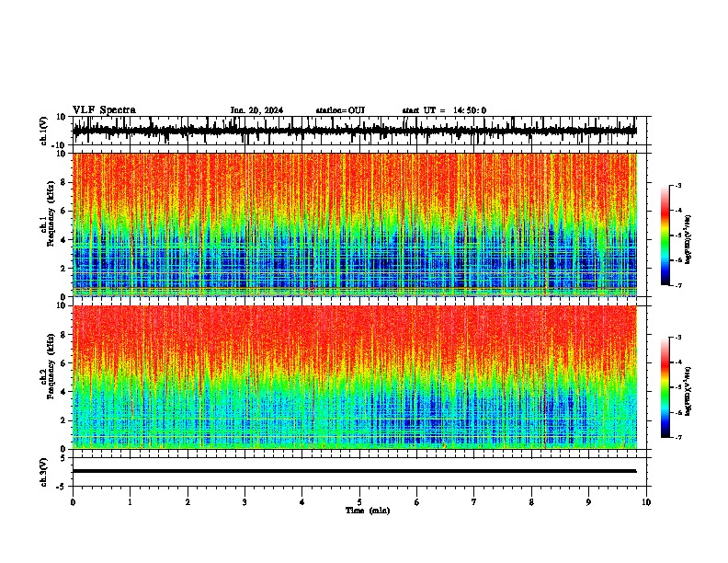The height and width of the screenshot is (563, 728).
Task: Click the '10' tick at time axis end
Action: coord(646,502)
